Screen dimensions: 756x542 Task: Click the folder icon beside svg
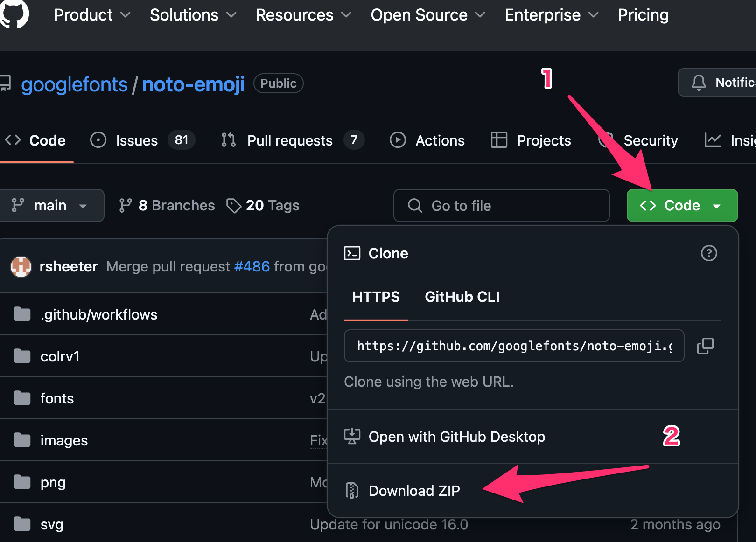tap(22, 524)
